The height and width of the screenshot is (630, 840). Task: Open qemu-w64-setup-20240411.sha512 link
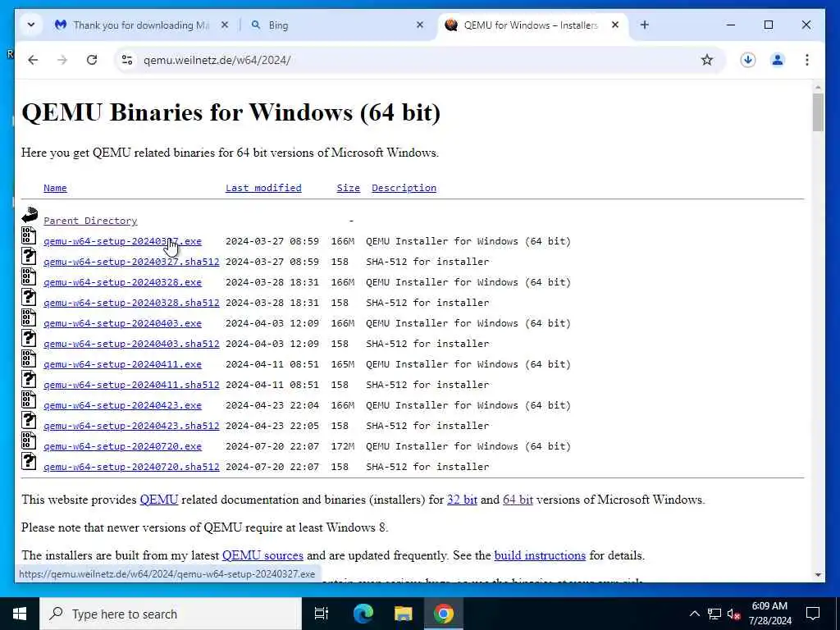point(131,386)
